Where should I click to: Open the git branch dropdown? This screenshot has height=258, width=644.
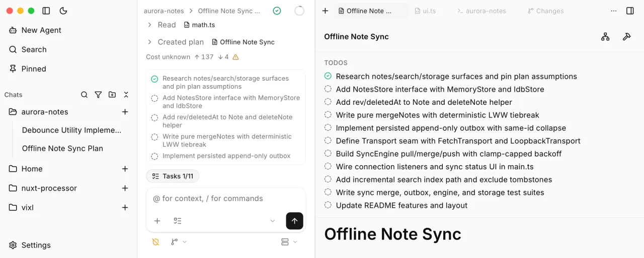179,242
